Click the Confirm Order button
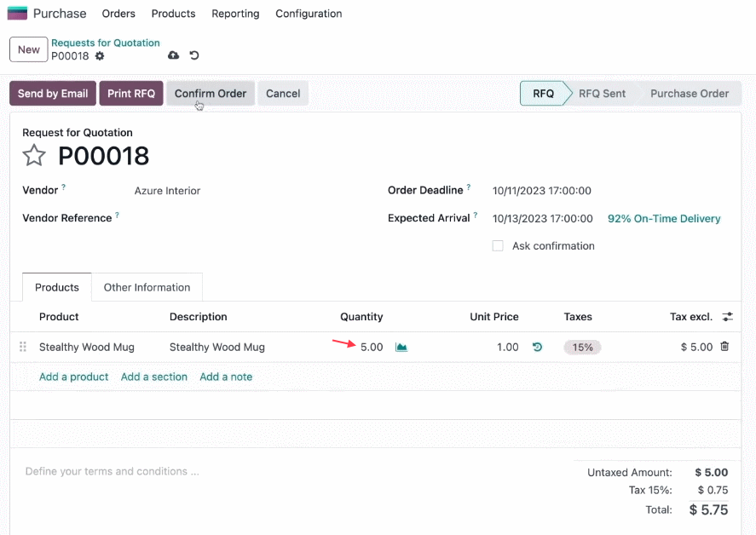 click(x=211, y=94)
